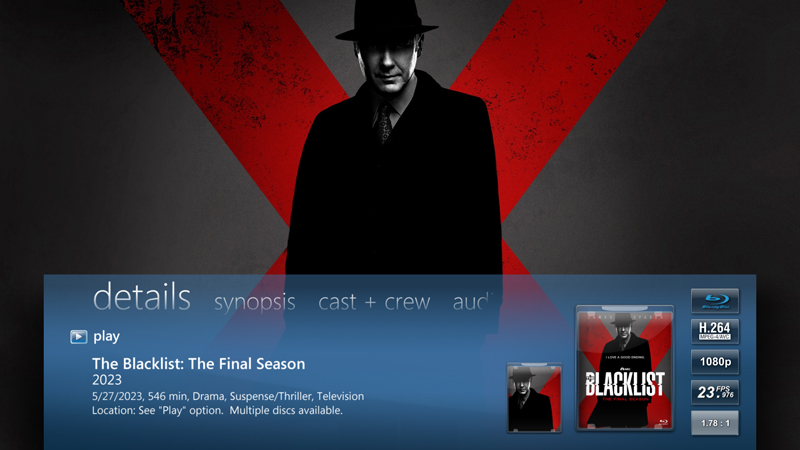Open the synopsis tab
The height and width of the screenshot is (450, 800).
[255, 302]
